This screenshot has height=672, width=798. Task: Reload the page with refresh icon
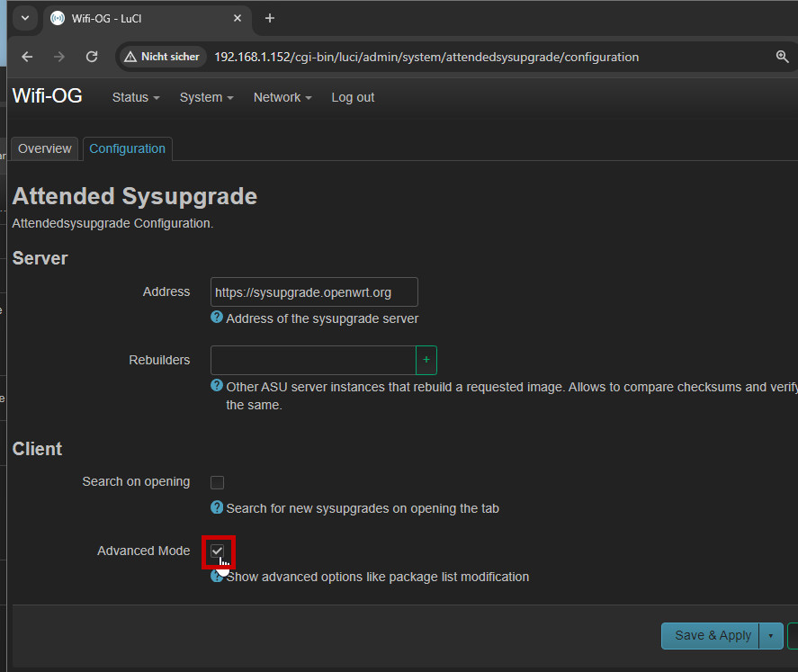click(91, 57)
